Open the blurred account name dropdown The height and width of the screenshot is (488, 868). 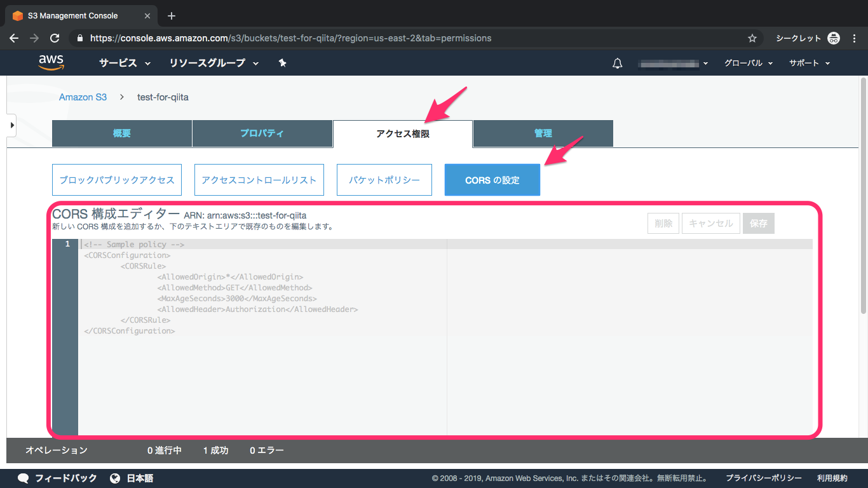[673, 63]
